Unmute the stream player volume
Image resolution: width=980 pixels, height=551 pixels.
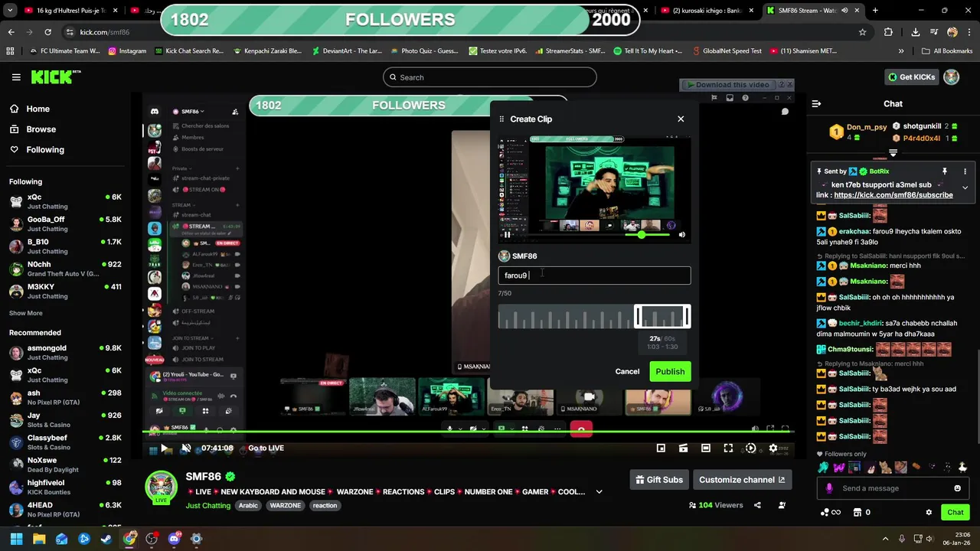pyautogui.click(x=186, y=448)
